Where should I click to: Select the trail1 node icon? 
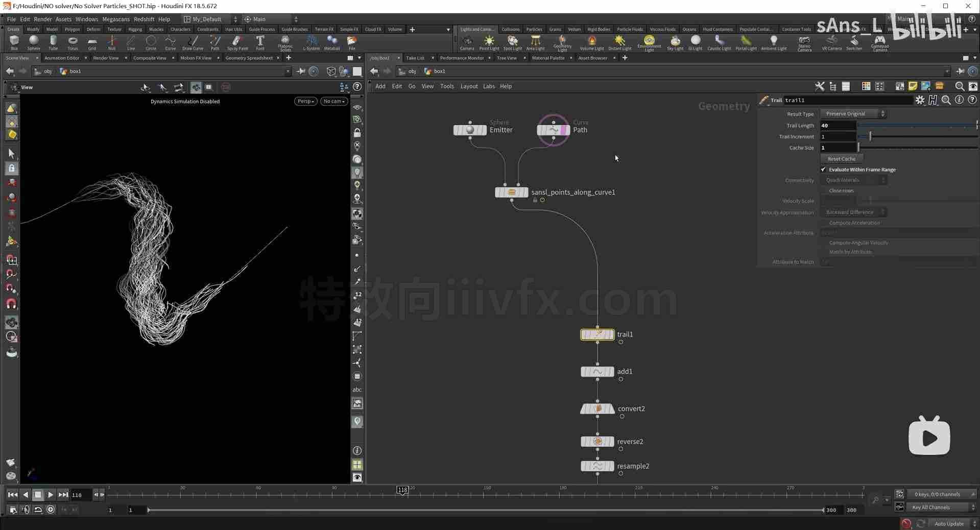(x=597, y=334)
